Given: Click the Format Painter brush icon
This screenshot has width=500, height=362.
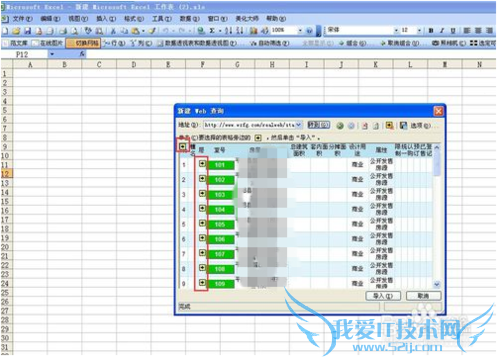Looking at the screenshot, I should point(152,31).
